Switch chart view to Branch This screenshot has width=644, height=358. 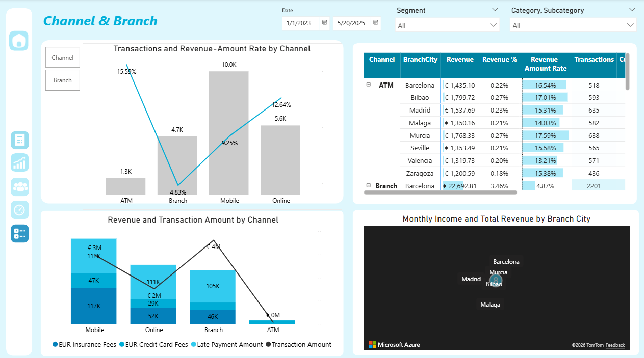click(x=63, y=80)
